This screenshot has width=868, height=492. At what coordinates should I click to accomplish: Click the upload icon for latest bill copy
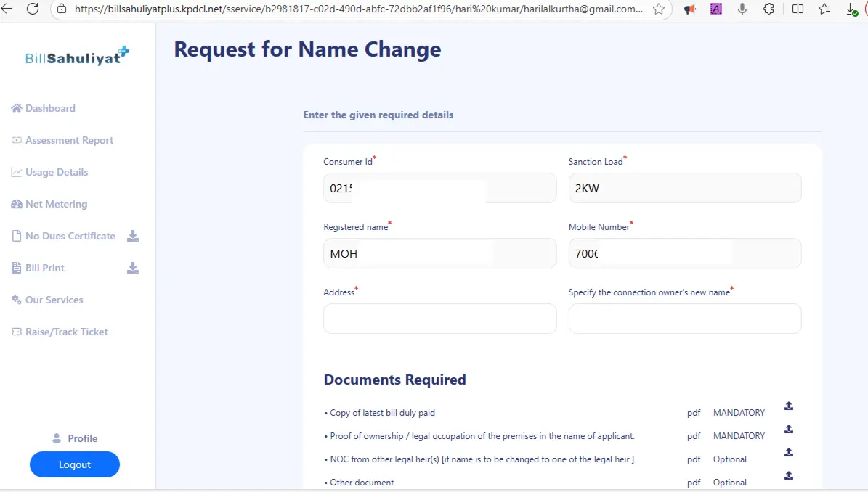pyautogui.click(x=789, y=406)
